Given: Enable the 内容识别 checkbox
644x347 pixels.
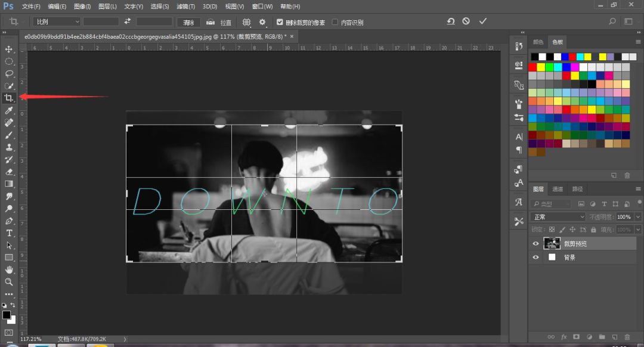Looking at the screenshot, I should tap(335, 22).
